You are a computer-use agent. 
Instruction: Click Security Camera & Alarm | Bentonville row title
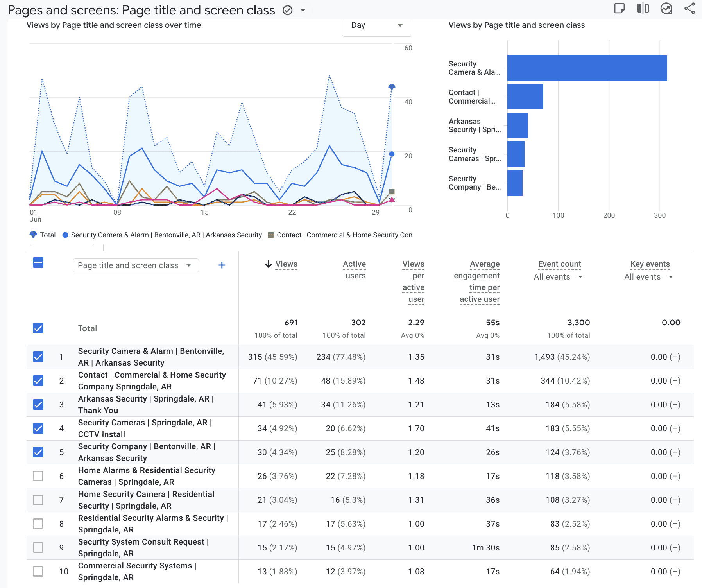click(151, 357)
